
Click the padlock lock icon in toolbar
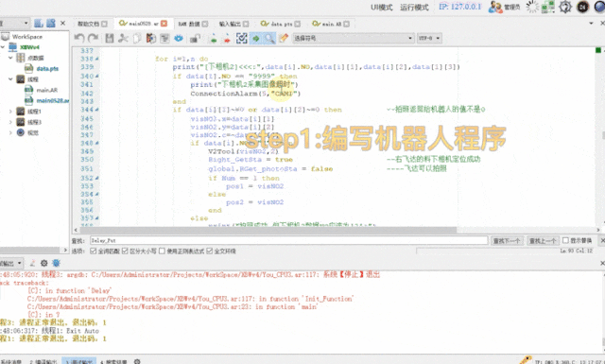(195, 38)
